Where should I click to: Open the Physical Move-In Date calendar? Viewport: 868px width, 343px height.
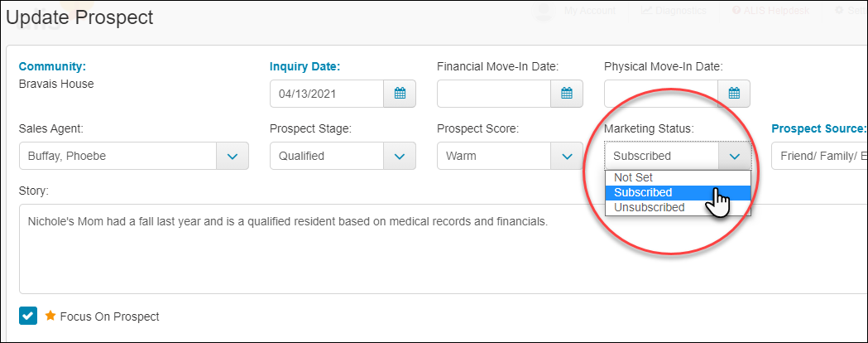pyautogui.click(x=734, y=94)
